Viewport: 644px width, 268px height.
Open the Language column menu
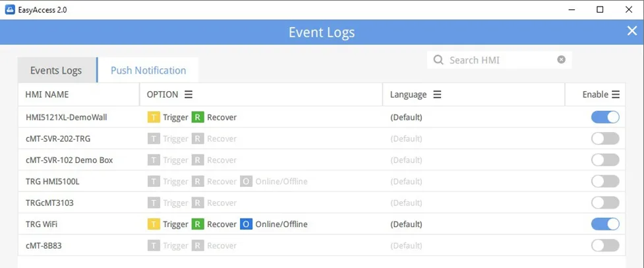point(438,94)
